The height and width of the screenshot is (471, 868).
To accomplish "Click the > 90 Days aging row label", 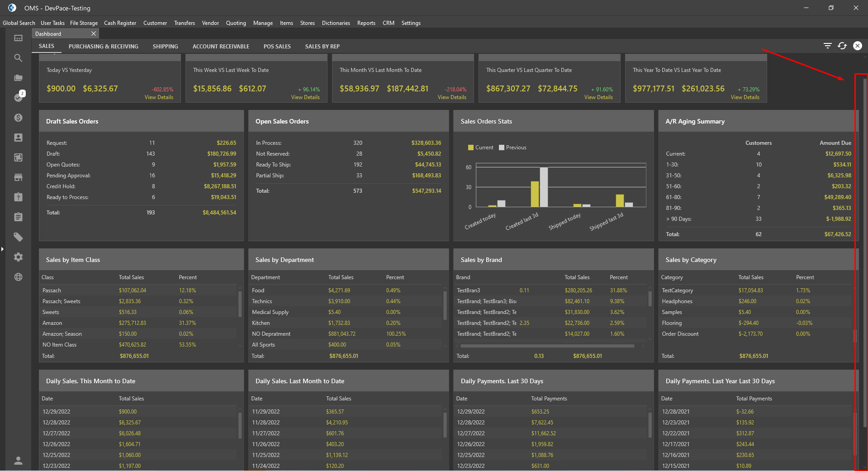I will tap(678, 219).
